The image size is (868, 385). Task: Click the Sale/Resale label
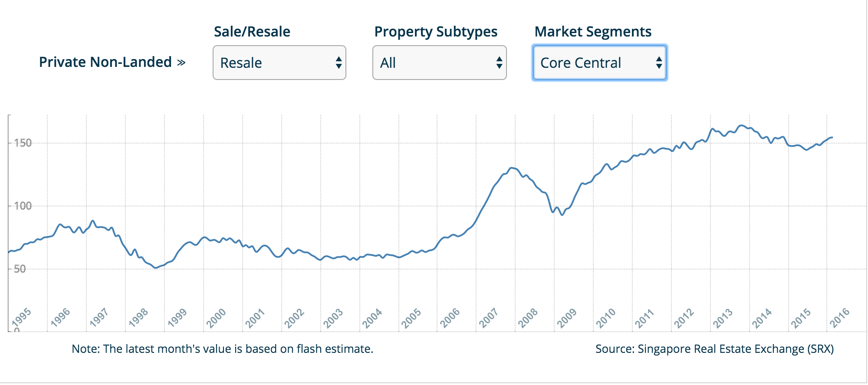coord(252,32)
